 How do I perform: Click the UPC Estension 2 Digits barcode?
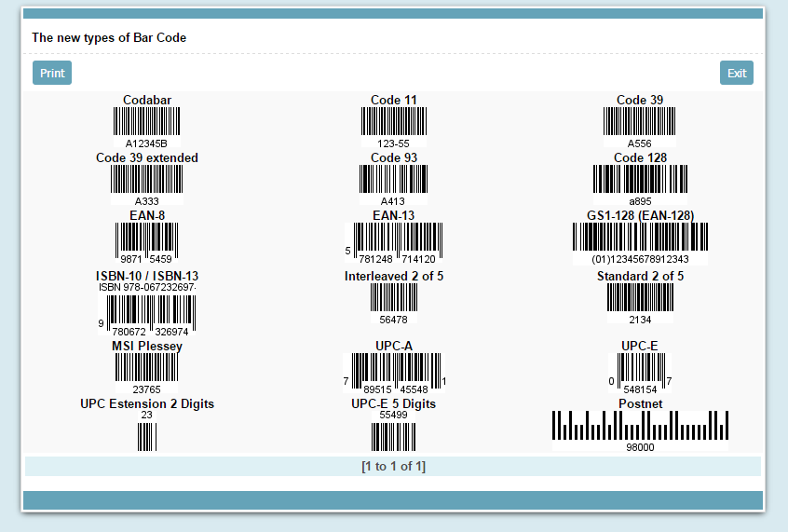pos(147,436)
